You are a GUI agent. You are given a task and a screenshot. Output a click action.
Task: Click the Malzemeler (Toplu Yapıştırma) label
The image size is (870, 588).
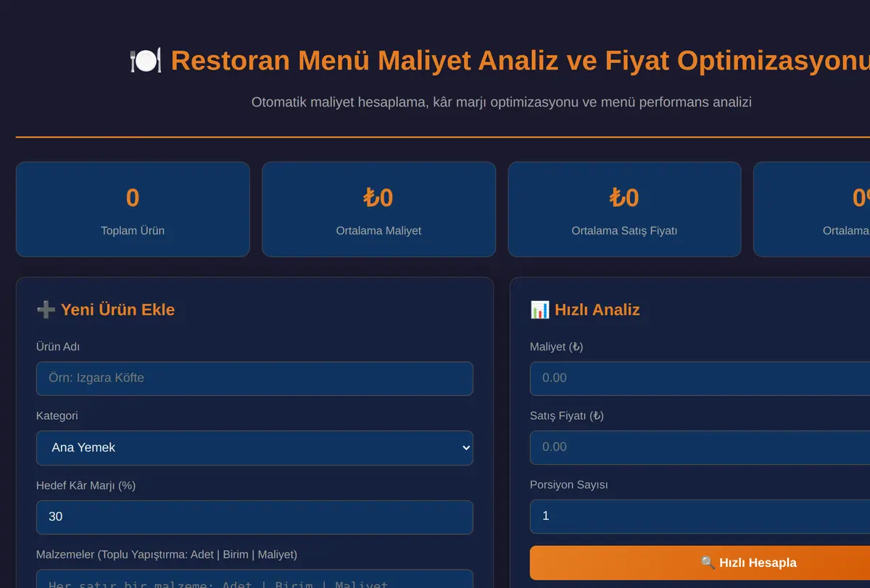pos(167,555)
